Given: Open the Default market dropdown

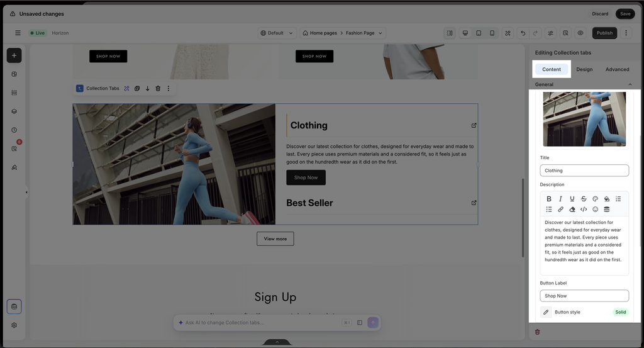Looking at the screenshot, I should tap(277, 33).
